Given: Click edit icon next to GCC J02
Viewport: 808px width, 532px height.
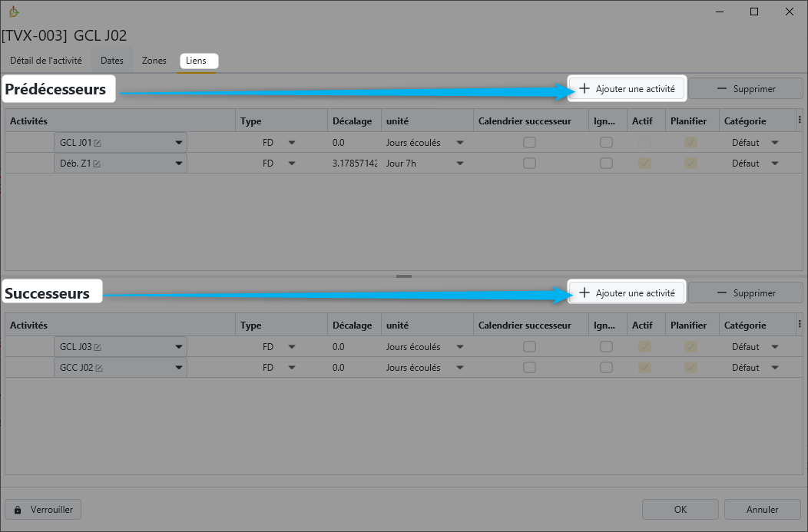Looking at the screenshot, I should pyautogui.click(x=98, y=368).
